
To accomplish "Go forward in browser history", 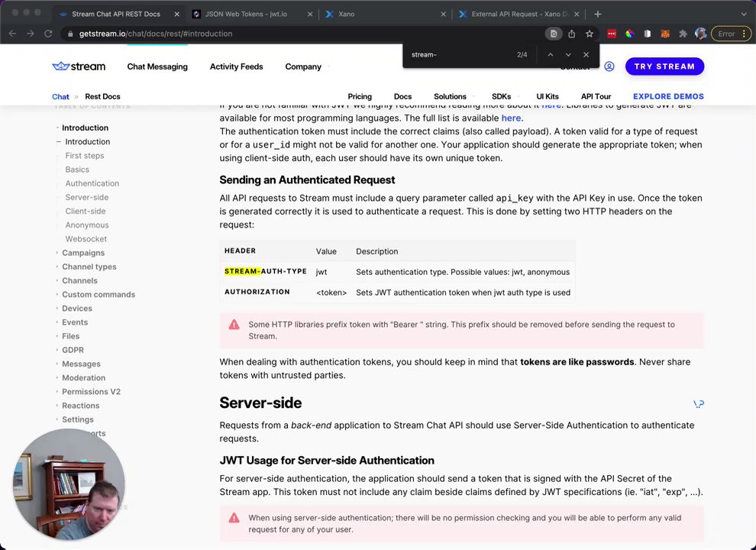I will (31, 34).
